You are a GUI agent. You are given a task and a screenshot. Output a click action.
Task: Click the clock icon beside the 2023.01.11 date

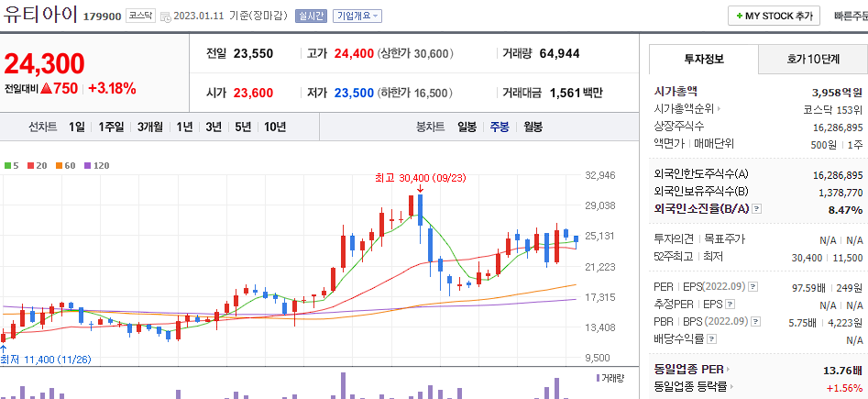166,17
